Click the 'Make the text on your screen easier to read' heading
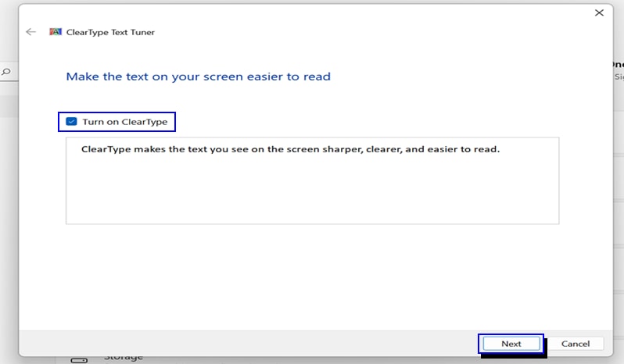 tap(198, 77)
